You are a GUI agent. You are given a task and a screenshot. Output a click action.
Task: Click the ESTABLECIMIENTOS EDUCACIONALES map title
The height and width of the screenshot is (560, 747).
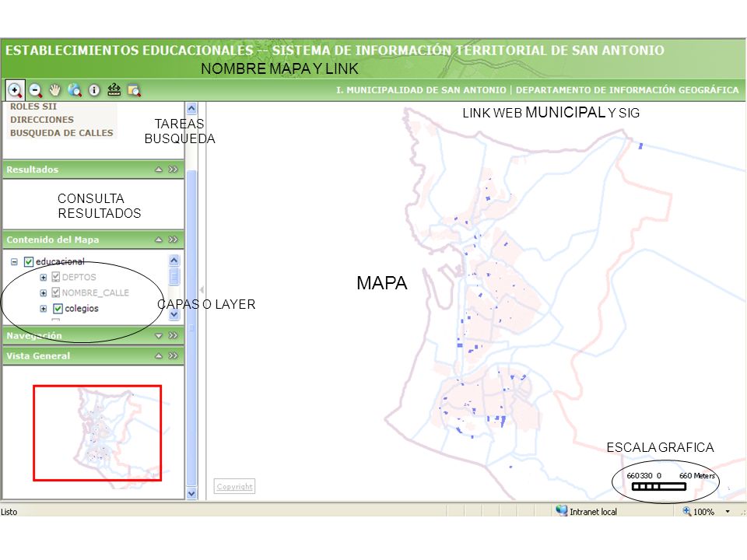click(335, 51)
